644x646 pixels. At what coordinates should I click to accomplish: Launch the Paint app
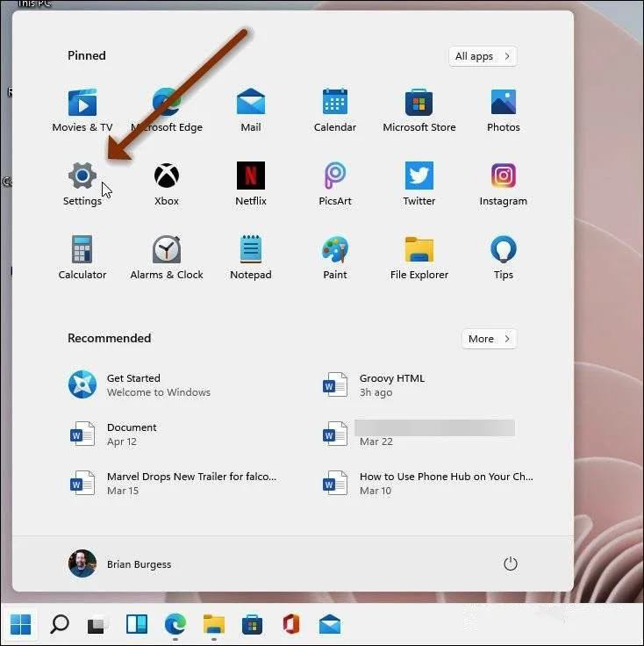point(335,257)
